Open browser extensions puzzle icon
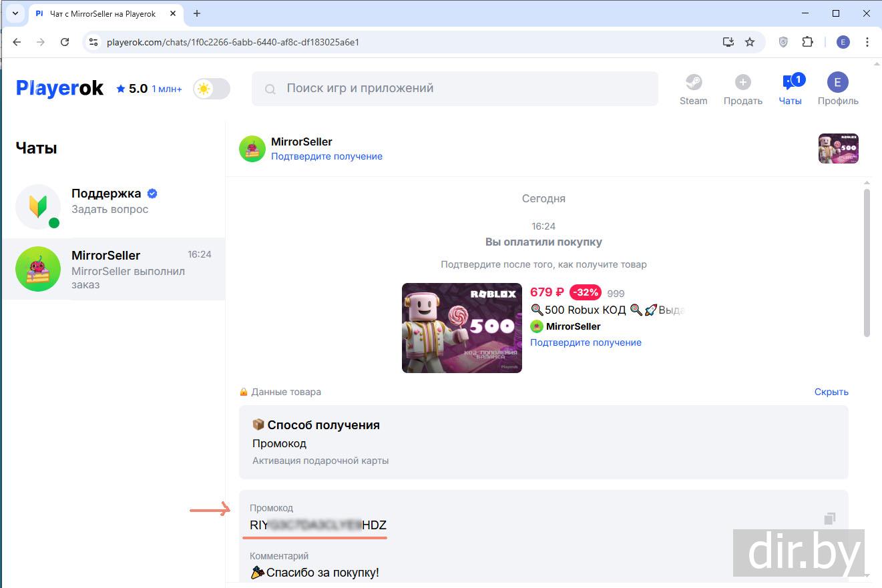 (x=807, y=42)
